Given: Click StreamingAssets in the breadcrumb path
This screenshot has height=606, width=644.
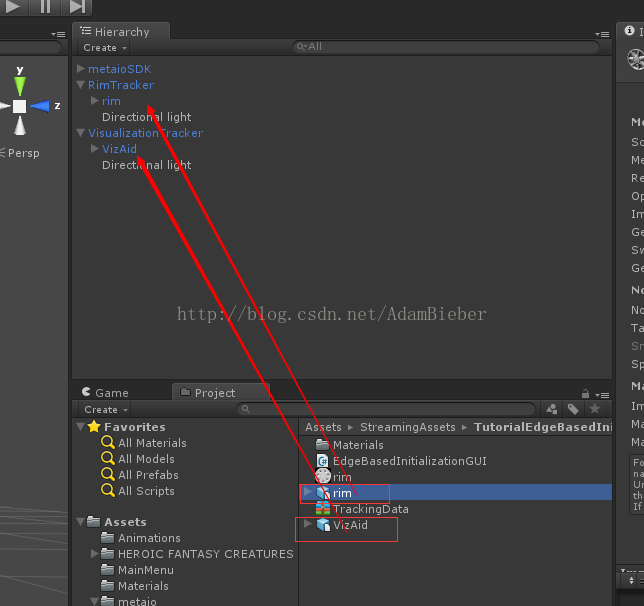Looking at the screenshot, I should point(408,427).
